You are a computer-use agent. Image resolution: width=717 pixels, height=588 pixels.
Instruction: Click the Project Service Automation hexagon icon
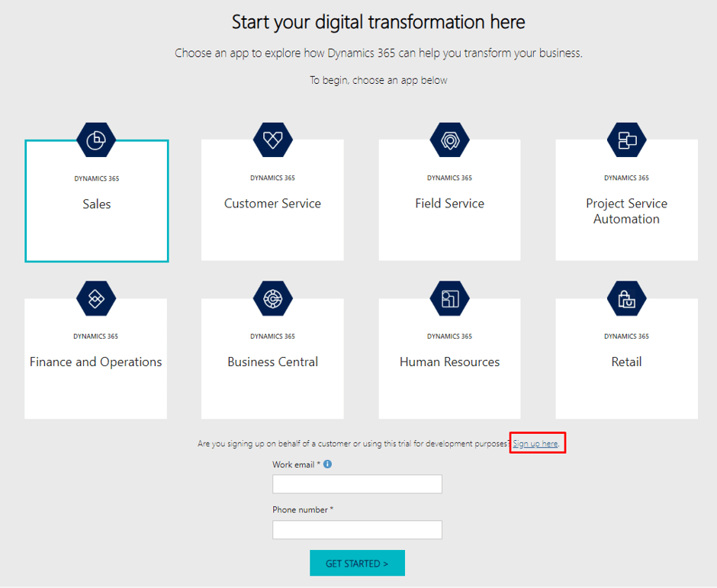(626, 140)
